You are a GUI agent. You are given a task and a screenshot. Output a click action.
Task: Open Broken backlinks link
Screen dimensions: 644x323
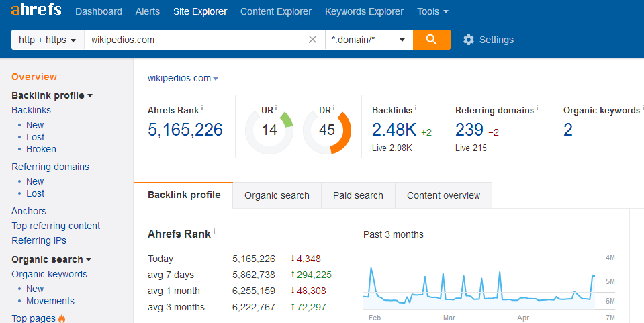pyautogui.click(x=41, y=149)
